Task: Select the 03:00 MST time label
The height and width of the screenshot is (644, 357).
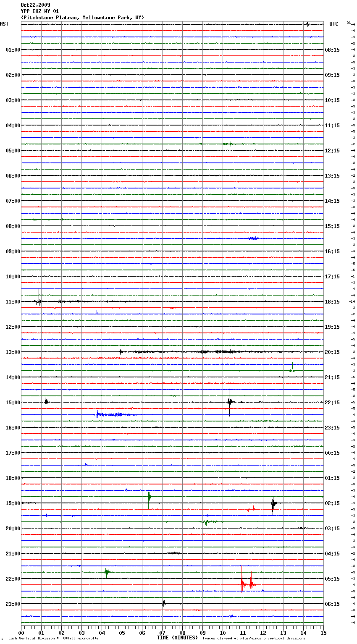Action: tap(13, 100)
